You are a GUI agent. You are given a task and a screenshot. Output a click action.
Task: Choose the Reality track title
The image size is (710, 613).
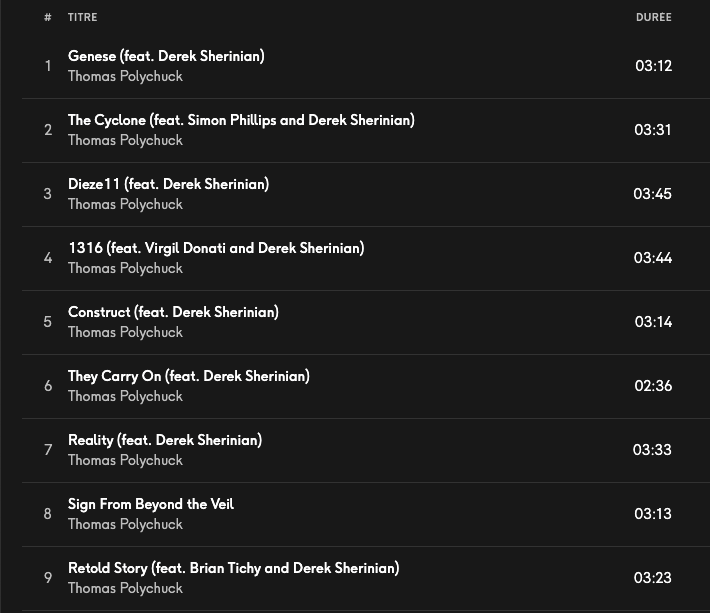coord(165,440)
